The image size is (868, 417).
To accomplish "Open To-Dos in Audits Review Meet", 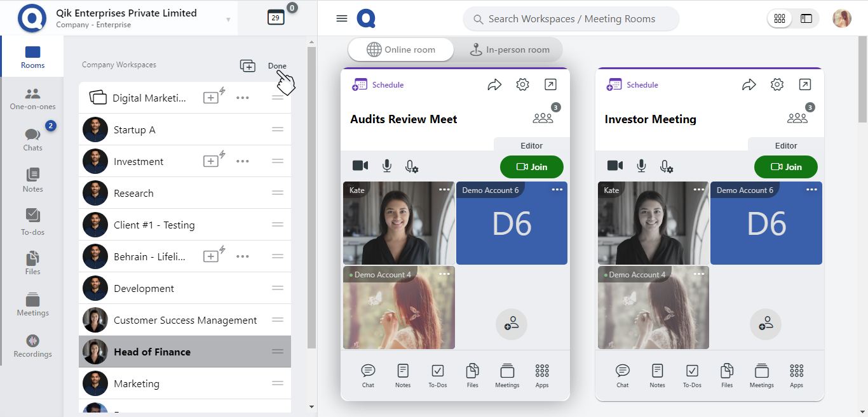I will click(x=437, y=375).
